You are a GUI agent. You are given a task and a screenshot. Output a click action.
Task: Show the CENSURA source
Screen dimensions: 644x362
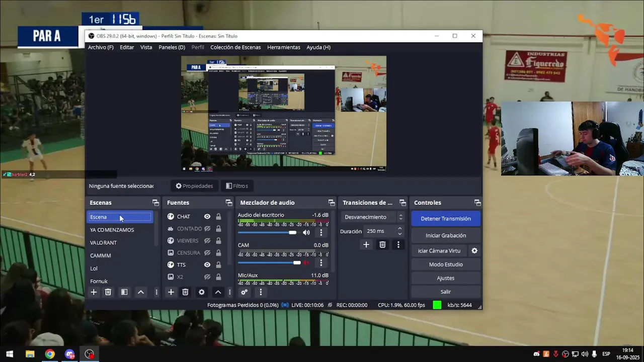pyautogui.click(x=207, y=253)
